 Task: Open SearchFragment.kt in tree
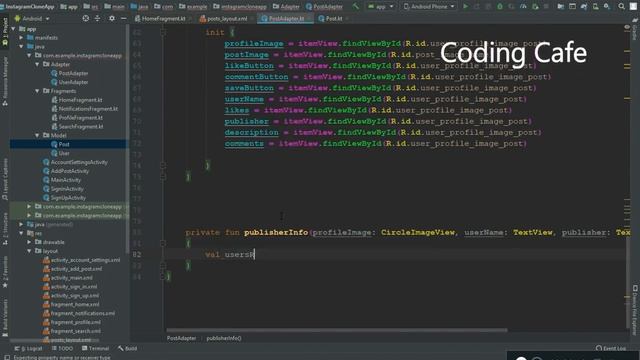click(x=80, y=127)
